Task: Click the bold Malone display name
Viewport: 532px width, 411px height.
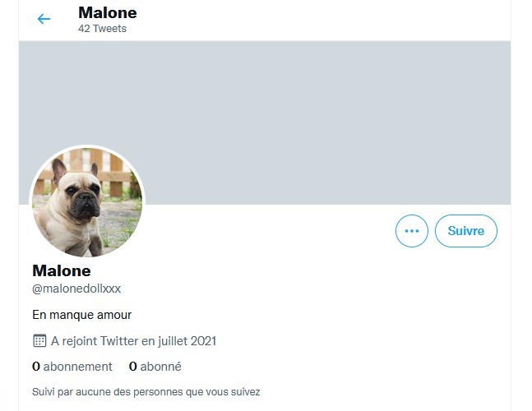Action: coord(62,270)
